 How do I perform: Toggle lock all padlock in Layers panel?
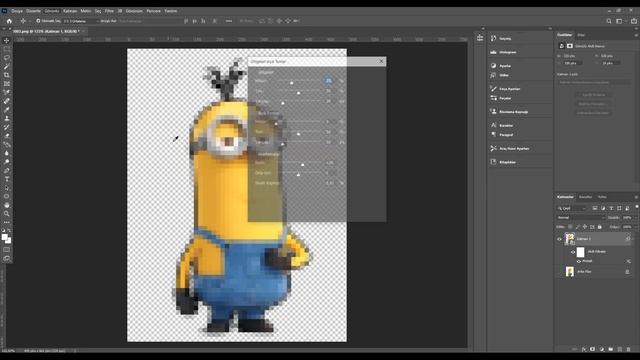point(600,227)
